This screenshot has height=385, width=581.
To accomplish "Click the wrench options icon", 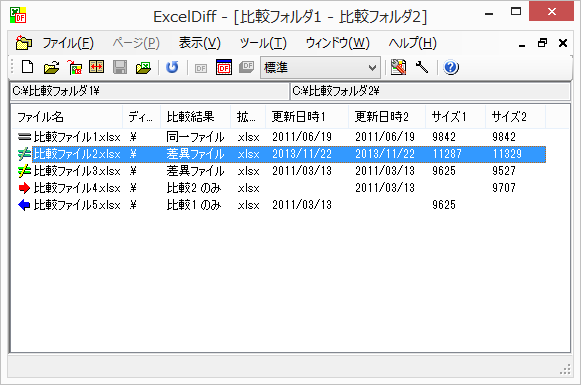I will coord(422,67).
